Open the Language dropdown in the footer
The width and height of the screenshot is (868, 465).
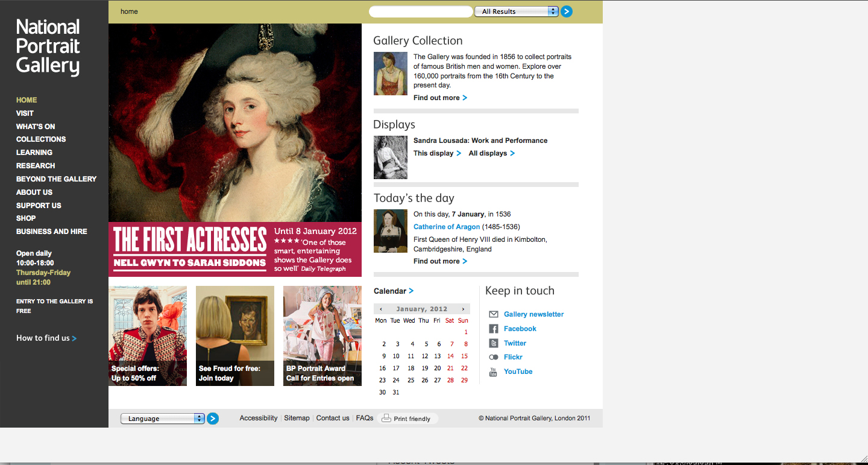163,419
